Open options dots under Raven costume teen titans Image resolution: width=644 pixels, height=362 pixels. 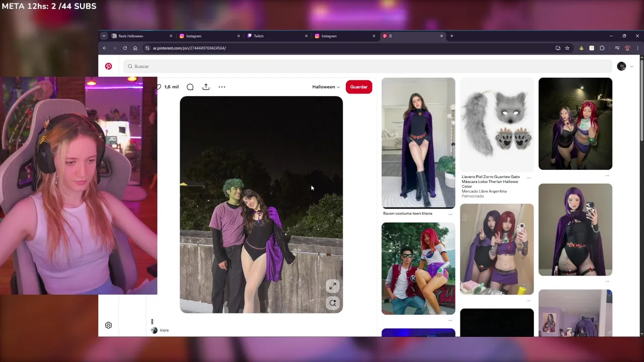[x=450, y=214]
